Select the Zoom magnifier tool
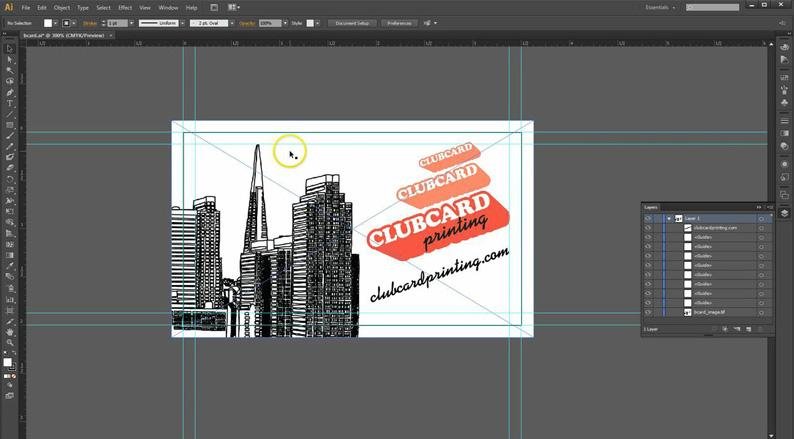The image size is (794, 439). click(10, 343)
